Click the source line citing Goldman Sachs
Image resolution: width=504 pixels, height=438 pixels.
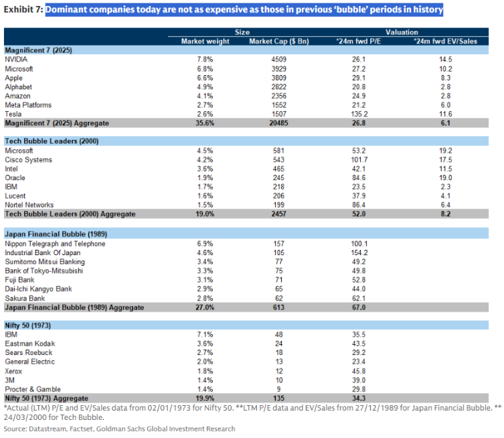(x=119, y=428)
